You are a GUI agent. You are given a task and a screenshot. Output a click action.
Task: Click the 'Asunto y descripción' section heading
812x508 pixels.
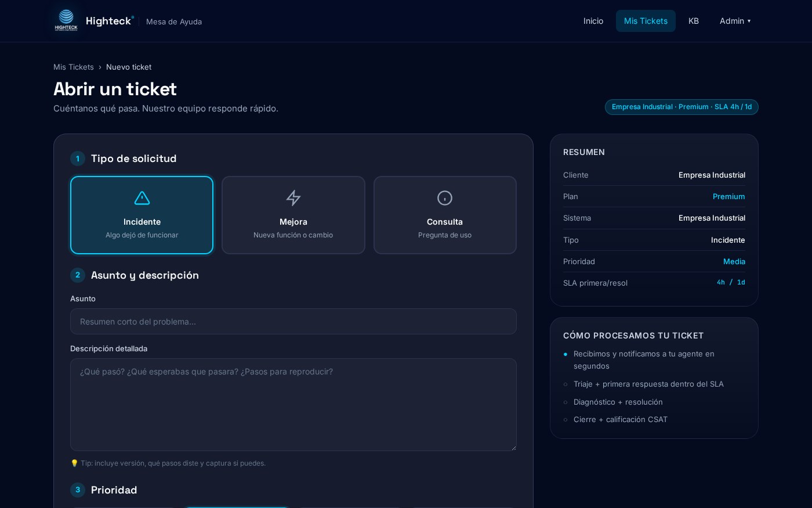[144, 275]
